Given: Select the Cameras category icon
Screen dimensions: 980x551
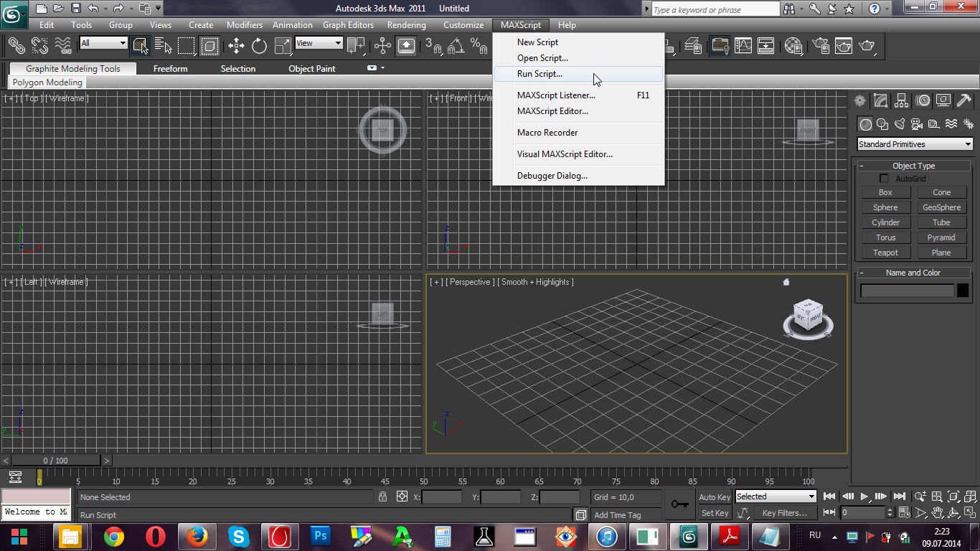Looking at the screenshot, I should tap(917, 124).
